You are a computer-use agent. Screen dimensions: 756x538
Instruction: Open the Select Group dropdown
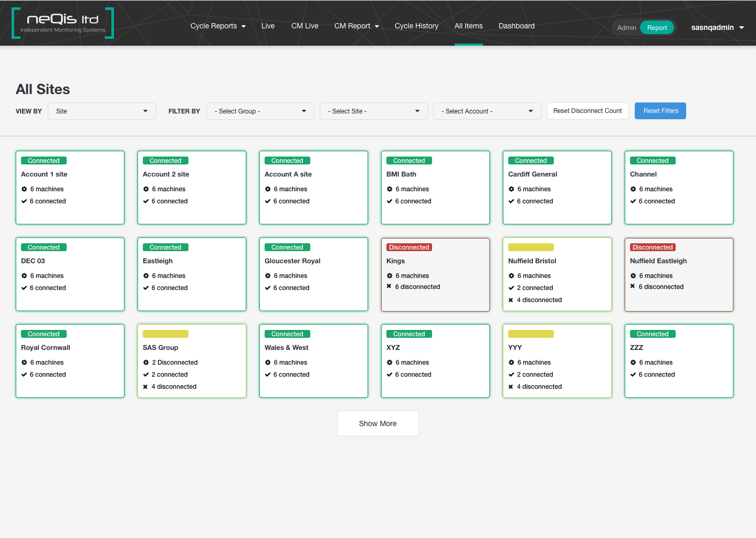(x=260, y=111)
